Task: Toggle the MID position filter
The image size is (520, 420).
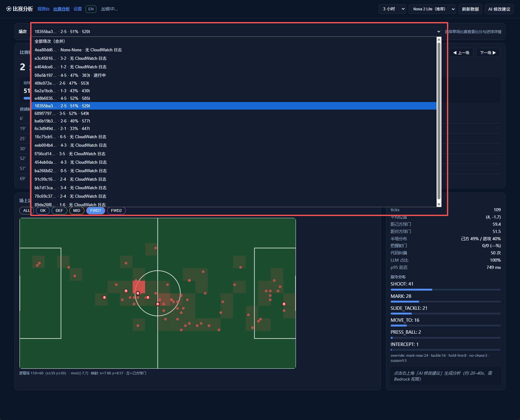Action: click(76, 211)
